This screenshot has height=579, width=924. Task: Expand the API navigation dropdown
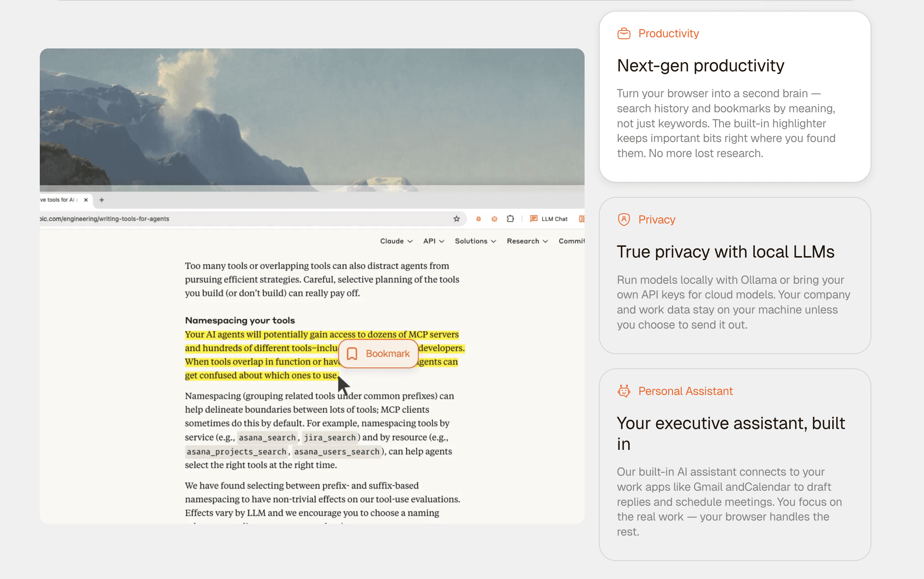pos(433,241)
